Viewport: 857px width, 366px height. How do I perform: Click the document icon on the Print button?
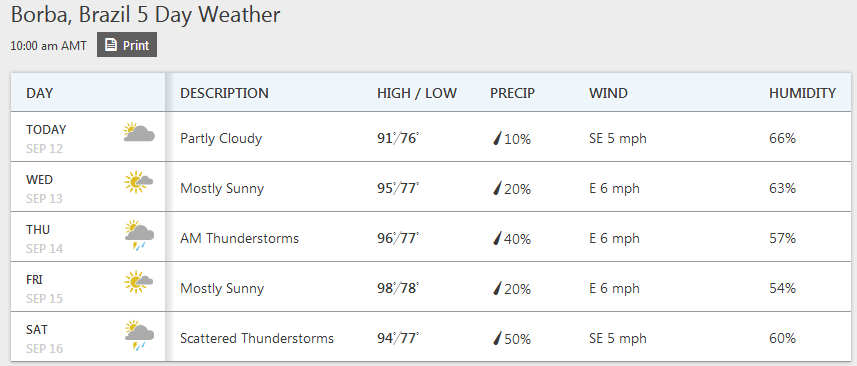[110, 45]
